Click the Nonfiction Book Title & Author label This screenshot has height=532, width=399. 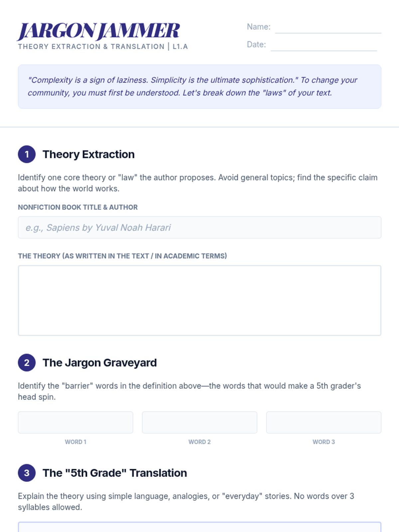(x=78, y=207)
